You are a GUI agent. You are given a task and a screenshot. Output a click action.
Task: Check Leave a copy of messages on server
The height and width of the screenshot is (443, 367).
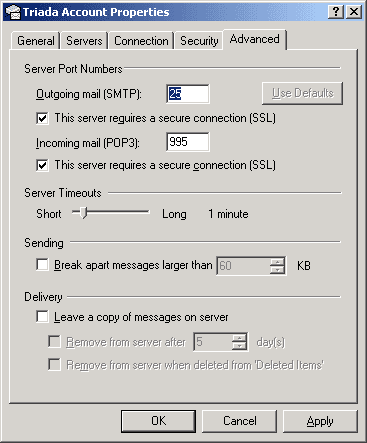click(x=42, y=317)
